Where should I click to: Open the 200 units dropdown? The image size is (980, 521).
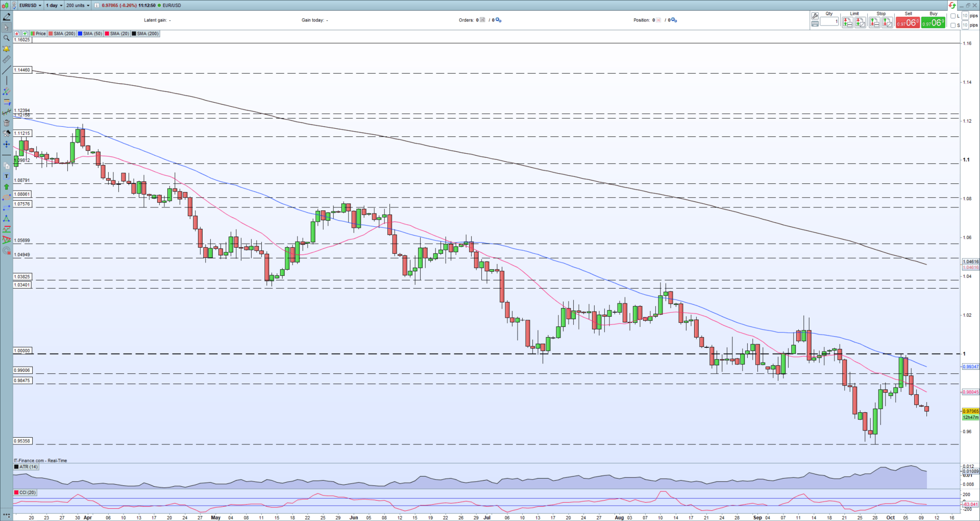(x=78, y=5)
